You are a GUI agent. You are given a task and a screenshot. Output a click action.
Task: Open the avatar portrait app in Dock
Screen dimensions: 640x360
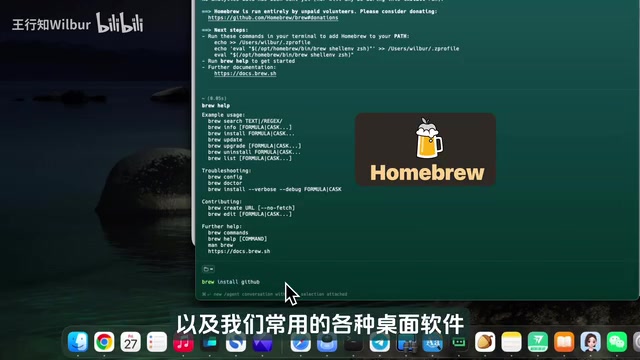click(x=591, y=342)
